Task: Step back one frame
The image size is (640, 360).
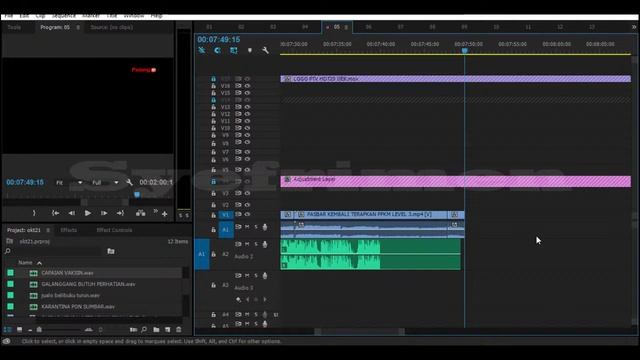Action: coord(72,213)
